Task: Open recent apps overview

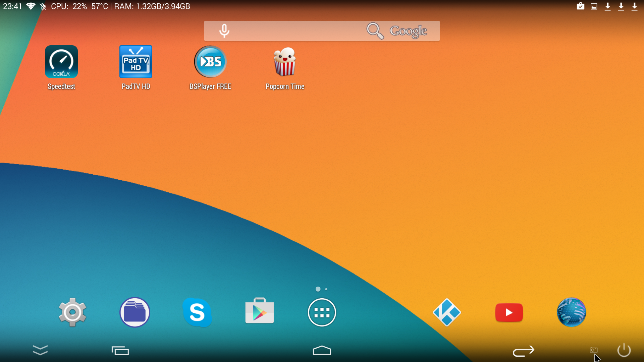Action: coord(120,351)
